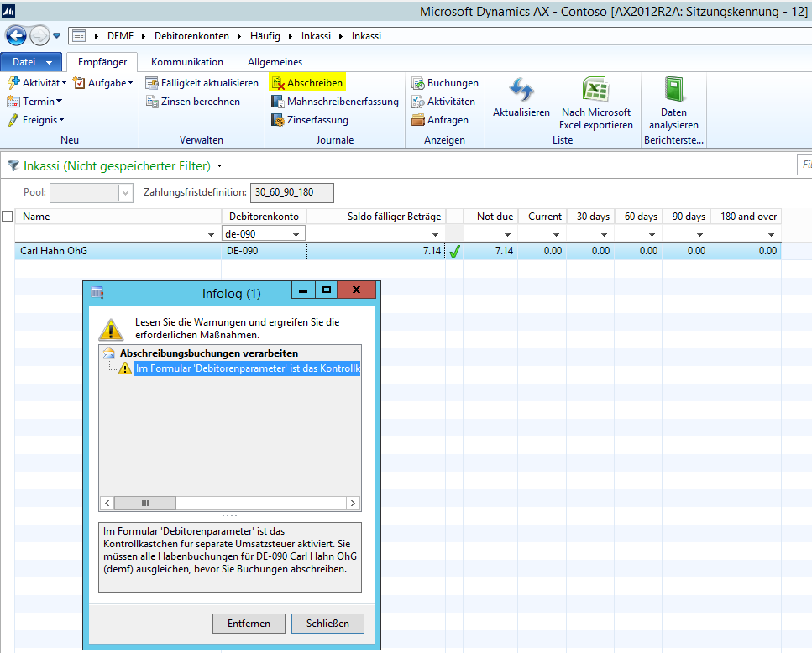Click the Abschreiben write-off icon
The width and height of the screenshot is (812, 653).
[x=278, y=83]
